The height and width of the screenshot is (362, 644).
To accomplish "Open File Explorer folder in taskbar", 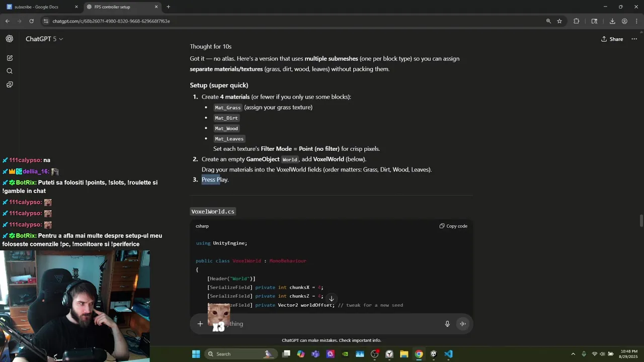I will tap(404, 354).
